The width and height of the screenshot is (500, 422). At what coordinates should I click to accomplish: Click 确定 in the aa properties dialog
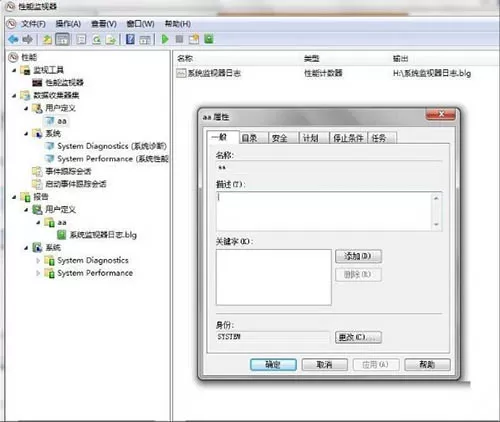[273, 364]
